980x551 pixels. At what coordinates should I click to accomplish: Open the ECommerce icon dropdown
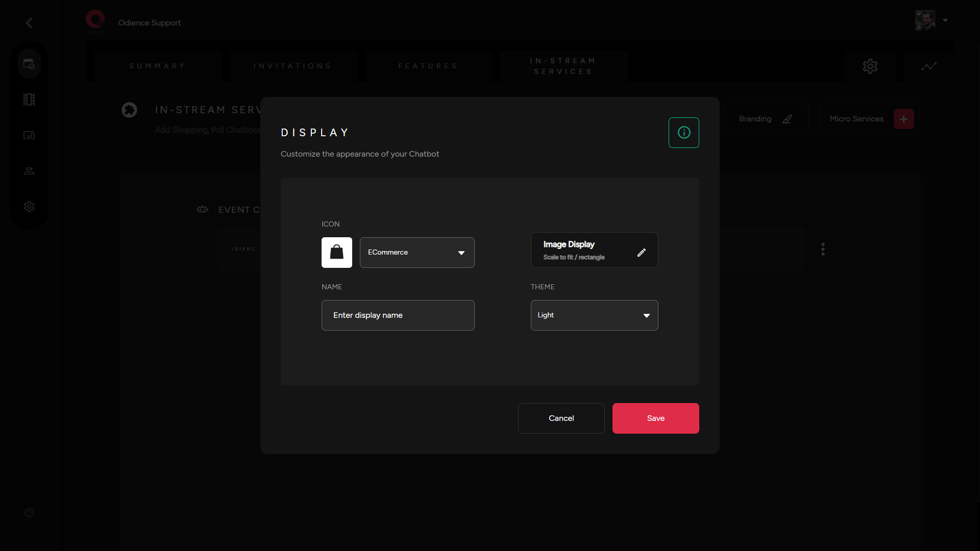417,253
